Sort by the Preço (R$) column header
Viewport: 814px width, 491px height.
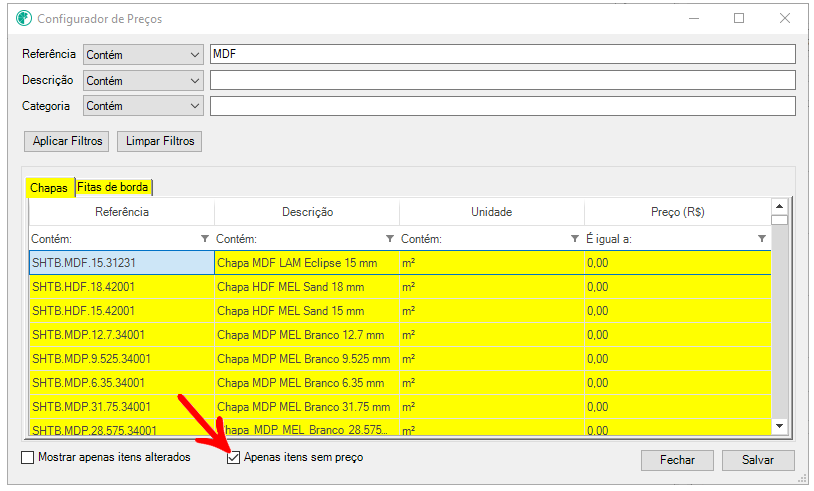(x=677, y=212)
